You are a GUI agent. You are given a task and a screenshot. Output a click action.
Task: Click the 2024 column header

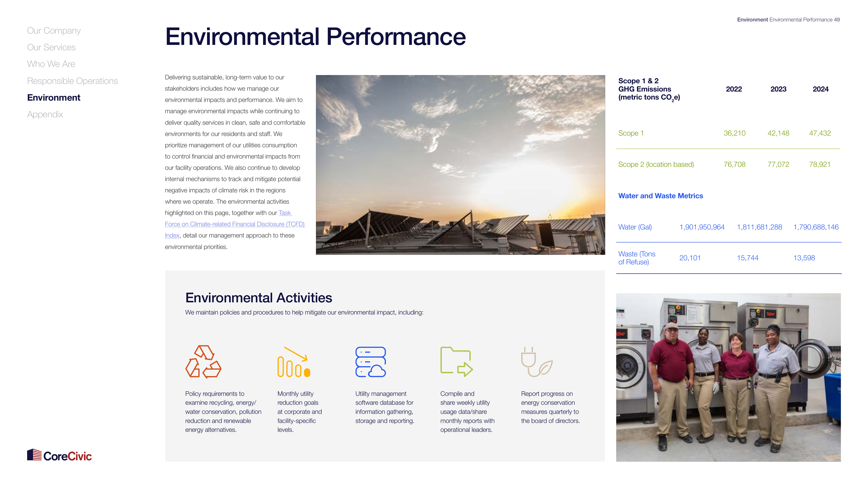(820, 89)
